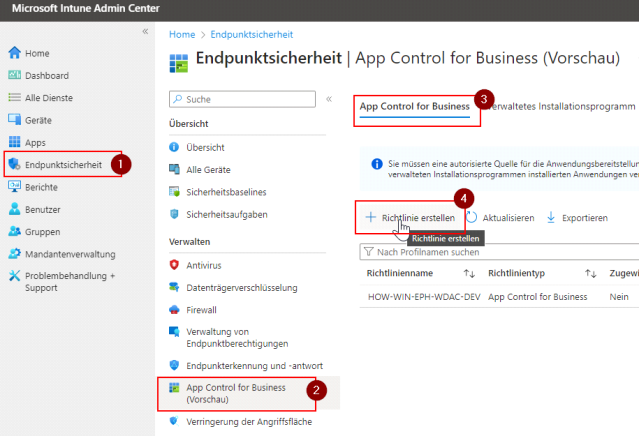Image resolution: width=639 pixels, height=436 pixels.
Task: Sort table by Richtlinienname arrows
Action: [x=469, y=273]
